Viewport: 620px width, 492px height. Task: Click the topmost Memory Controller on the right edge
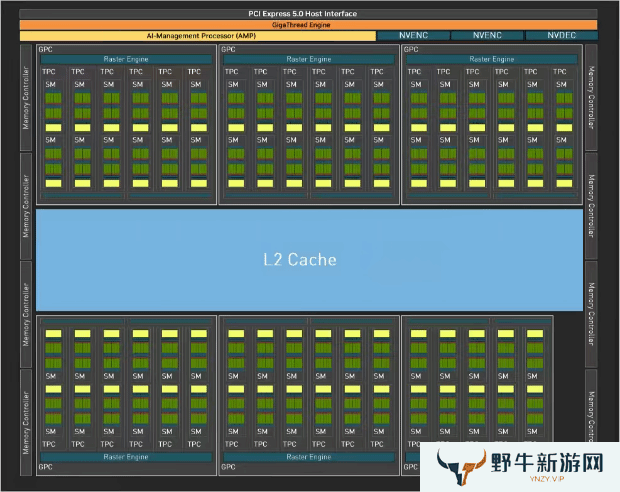[x=591, y=98]
